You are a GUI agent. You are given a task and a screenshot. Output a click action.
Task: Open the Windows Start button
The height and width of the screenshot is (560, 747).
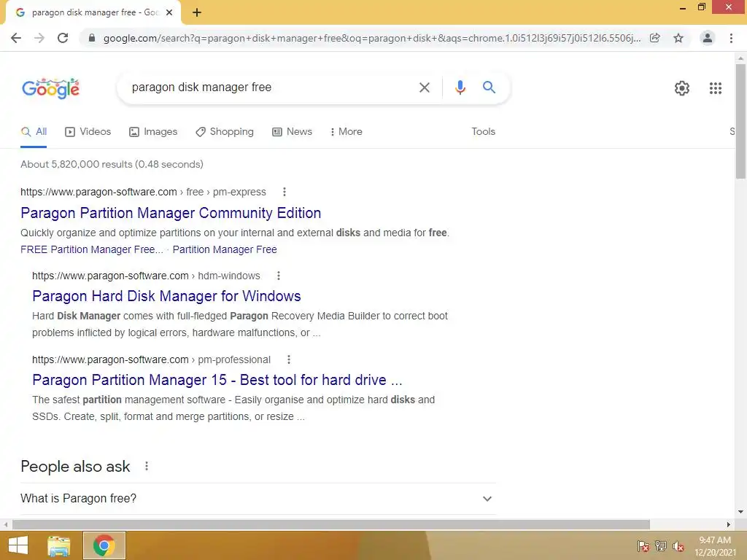(x=18, y=545)
